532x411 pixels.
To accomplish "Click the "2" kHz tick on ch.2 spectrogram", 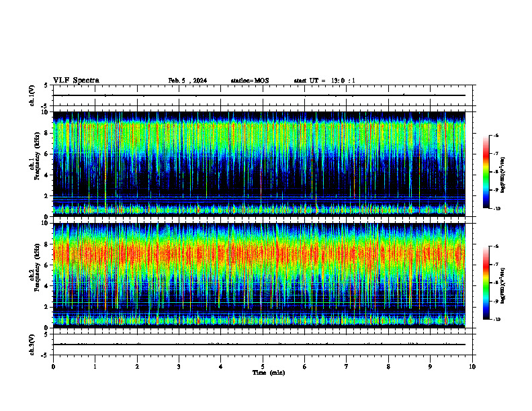I will 47,307.
